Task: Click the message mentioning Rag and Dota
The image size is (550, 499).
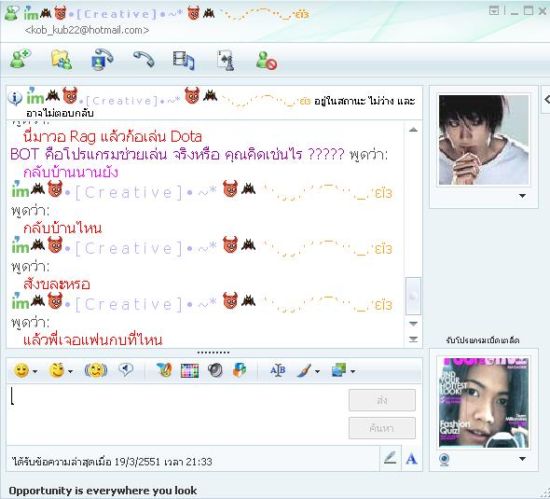Action: pos(113,137)
